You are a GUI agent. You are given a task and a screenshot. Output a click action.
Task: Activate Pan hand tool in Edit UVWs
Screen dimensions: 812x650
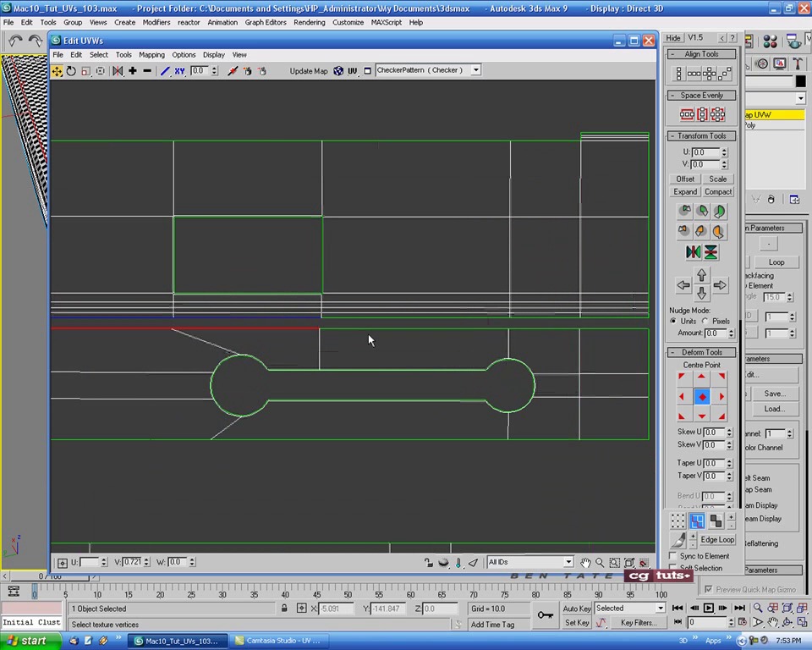pos(584,563)
